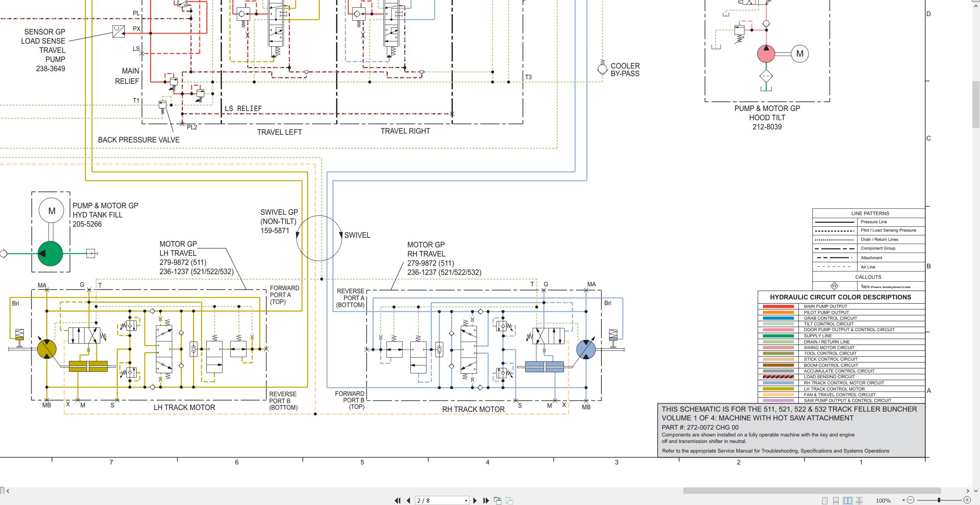Click the HOOD TILT part number 212-8039
This screenshot has width=980, height=505.
coord(767,127)
